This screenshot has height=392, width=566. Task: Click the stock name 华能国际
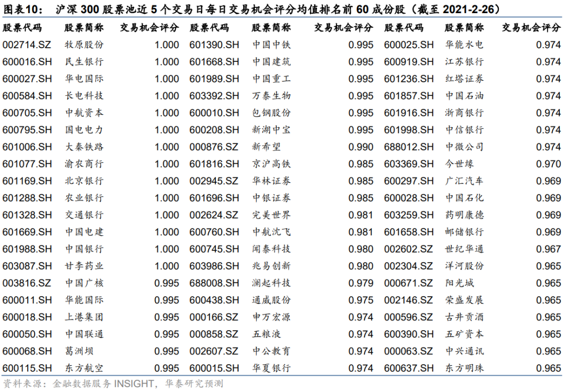84,300
